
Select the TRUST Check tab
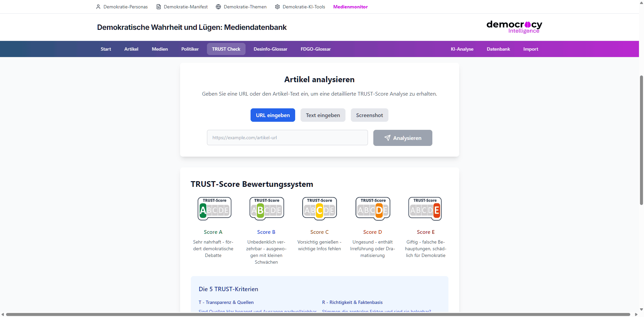point(226,49)
